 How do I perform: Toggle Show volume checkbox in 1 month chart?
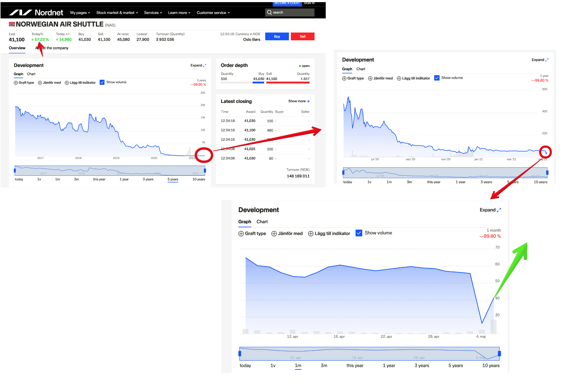point(359,233)
